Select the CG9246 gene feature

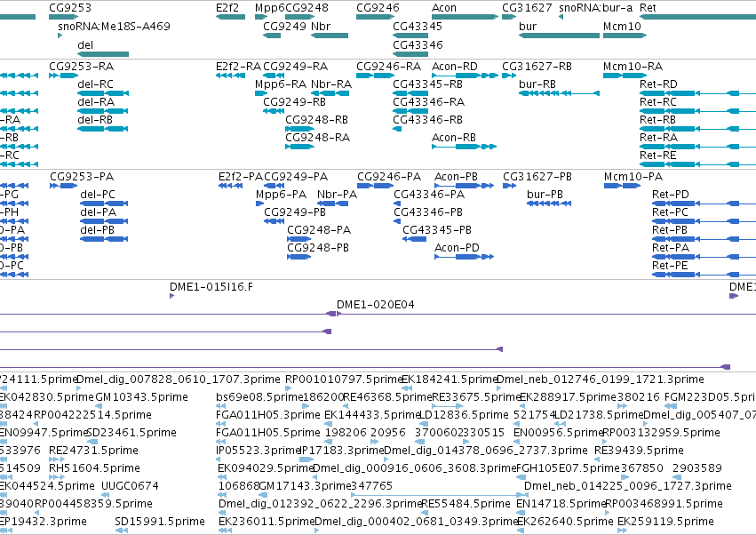[x=376, y=17]
